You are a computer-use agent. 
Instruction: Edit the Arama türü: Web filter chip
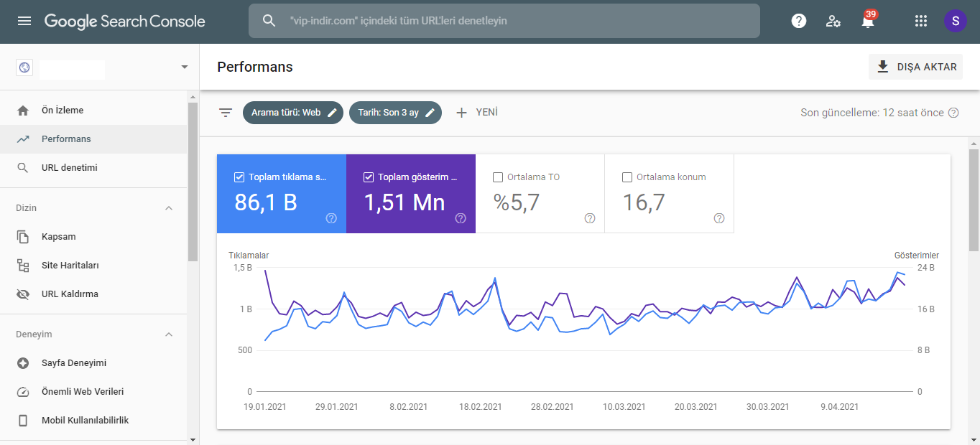coord(292,113)
